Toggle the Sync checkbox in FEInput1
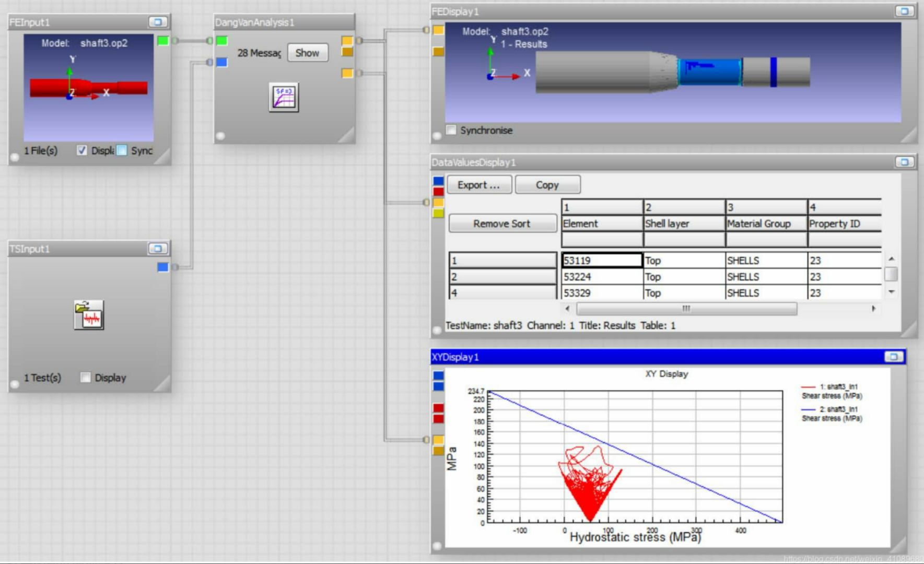Viewport: 924px width, 564px height. [122, 150]
